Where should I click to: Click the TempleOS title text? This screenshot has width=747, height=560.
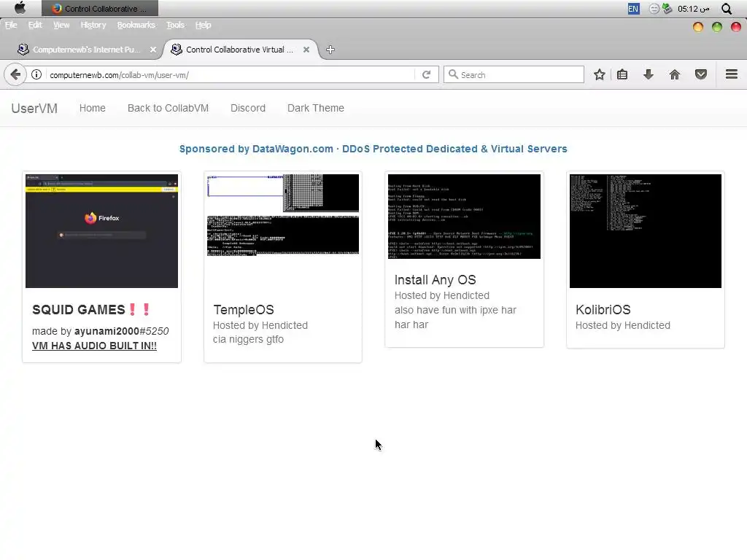tap(244, 310)
